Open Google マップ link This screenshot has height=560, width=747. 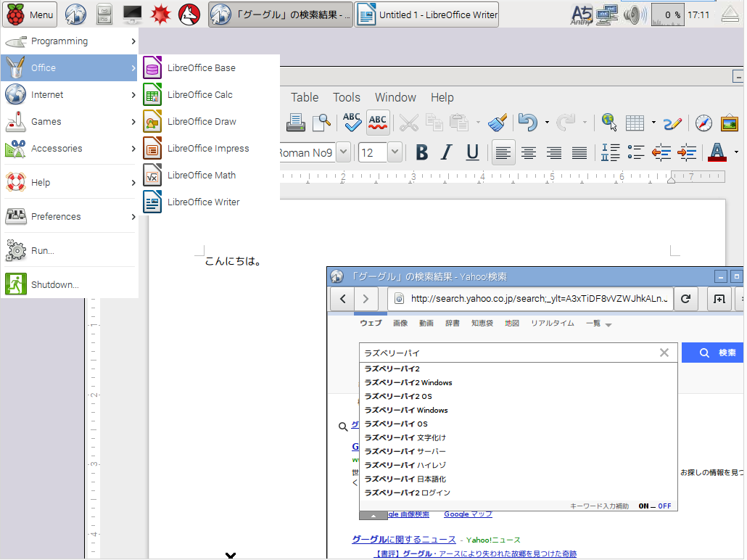point(468,514)
